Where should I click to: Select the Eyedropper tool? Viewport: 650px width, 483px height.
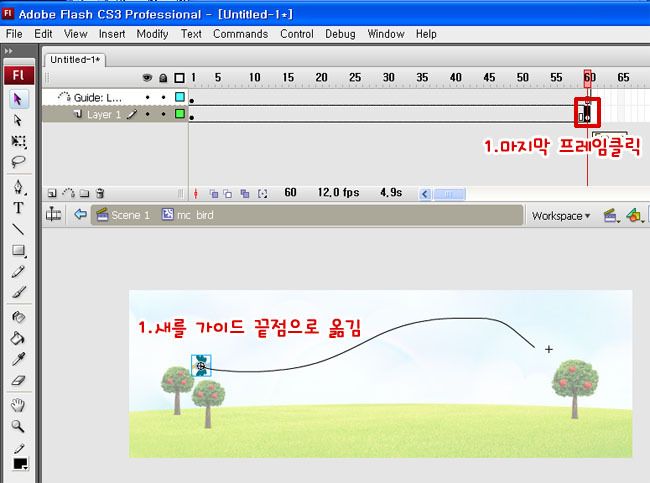(18, 359)
